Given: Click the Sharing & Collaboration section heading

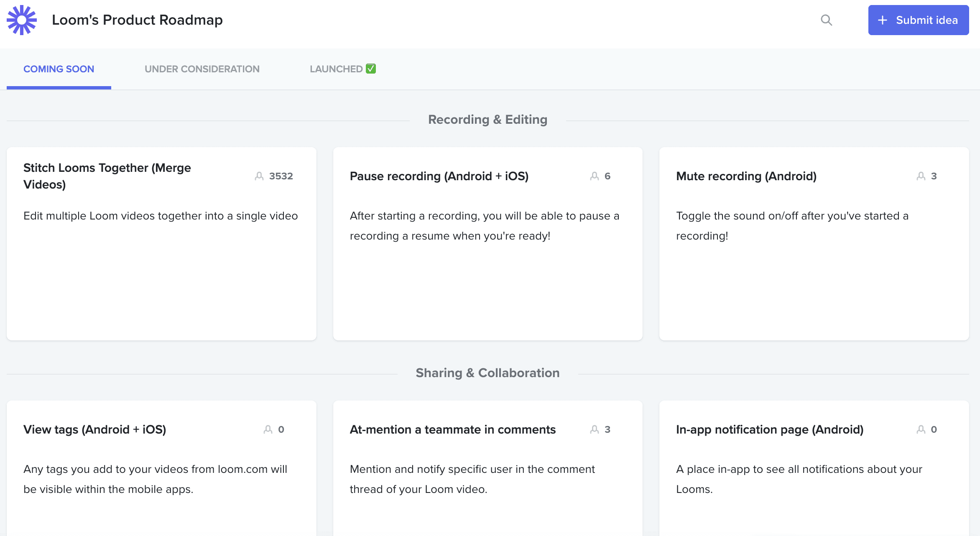Looking at the screenshot, I should pos(488,373).
